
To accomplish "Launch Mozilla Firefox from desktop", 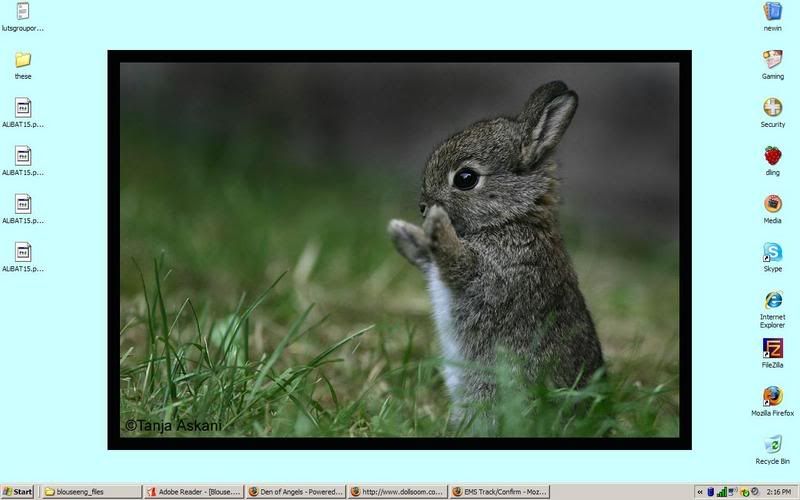I will [772, 396].
